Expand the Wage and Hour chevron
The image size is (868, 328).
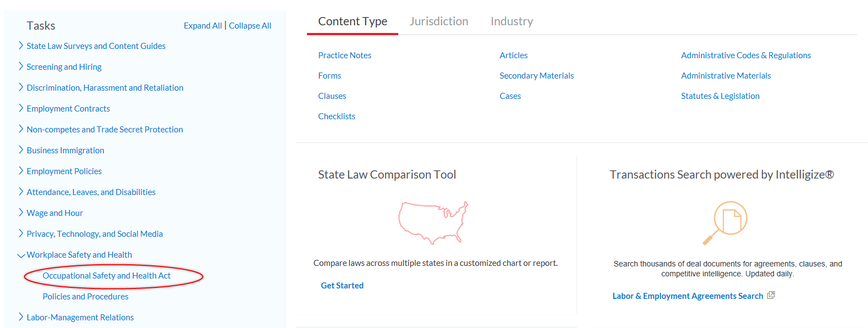[21, 213]
